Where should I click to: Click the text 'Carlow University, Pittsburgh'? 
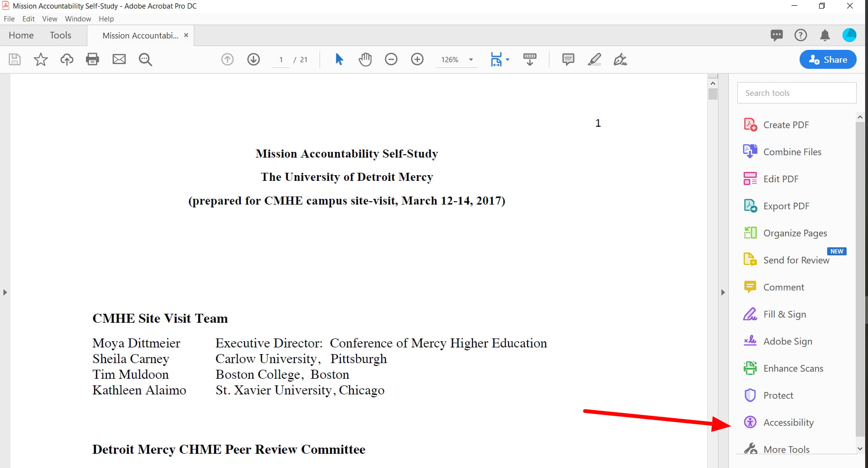tap(301, 359)
